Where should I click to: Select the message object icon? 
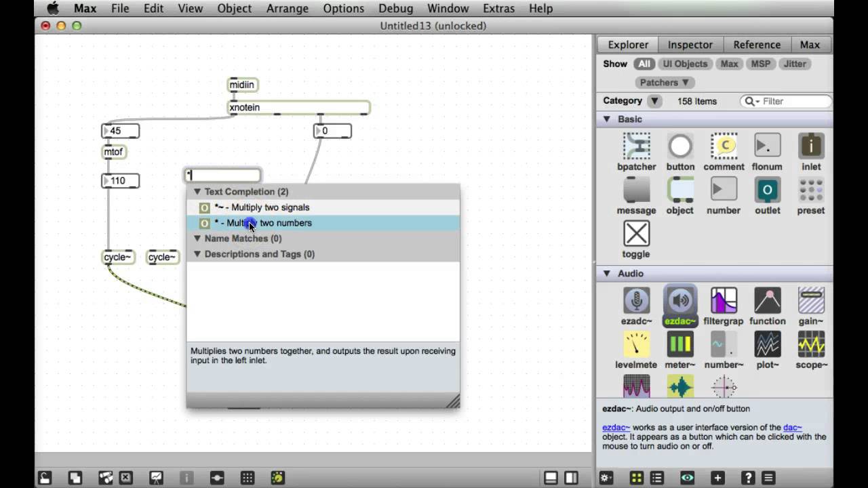pos(636,190)
